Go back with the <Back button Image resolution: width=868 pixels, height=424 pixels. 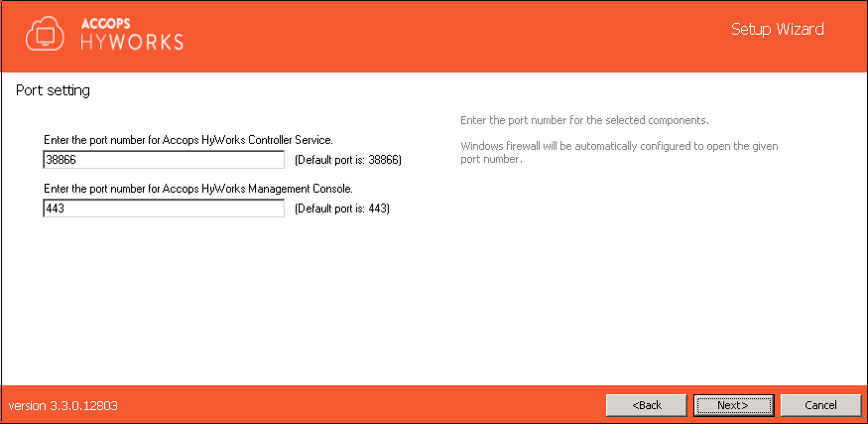tap(647, 405)
